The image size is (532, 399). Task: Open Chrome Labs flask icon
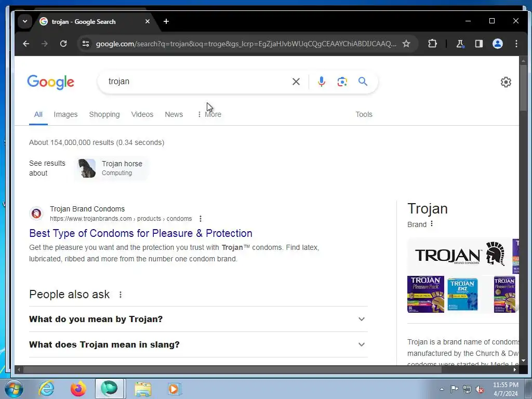point(460,44)
